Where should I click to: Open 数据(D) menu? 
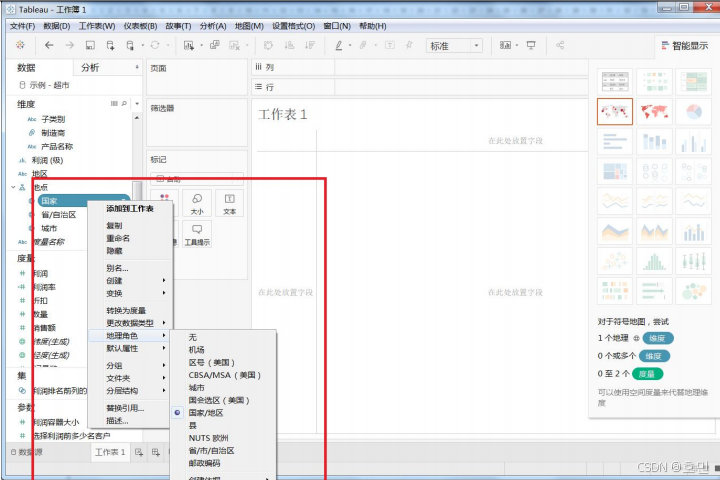pyautogui.click(x=56, y=26)
